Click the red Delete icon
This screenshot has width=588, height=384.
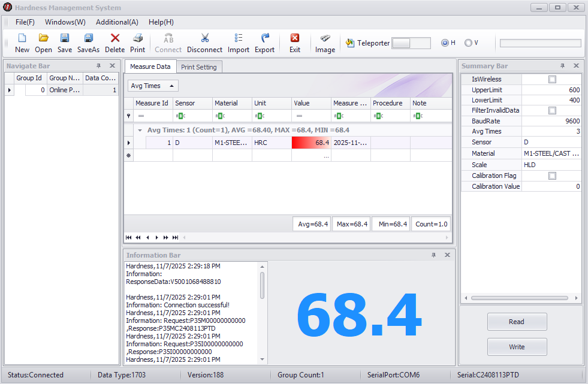(x=115, y=38)
